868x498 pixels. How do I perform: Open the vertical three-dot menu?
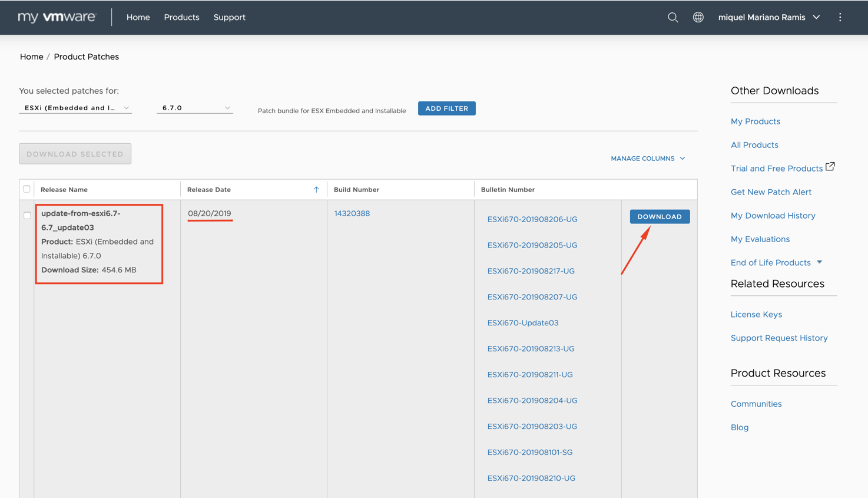click(x=840, y=17)
